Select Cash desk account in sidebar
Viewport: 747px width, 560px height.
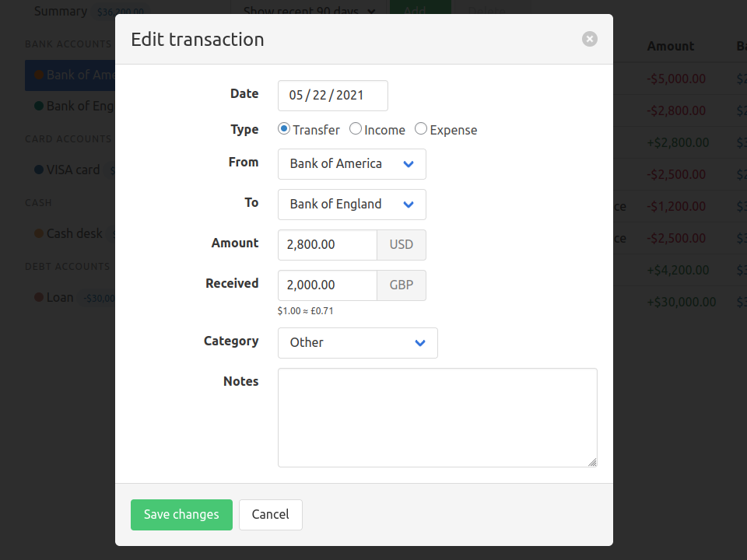pos(70,234)
